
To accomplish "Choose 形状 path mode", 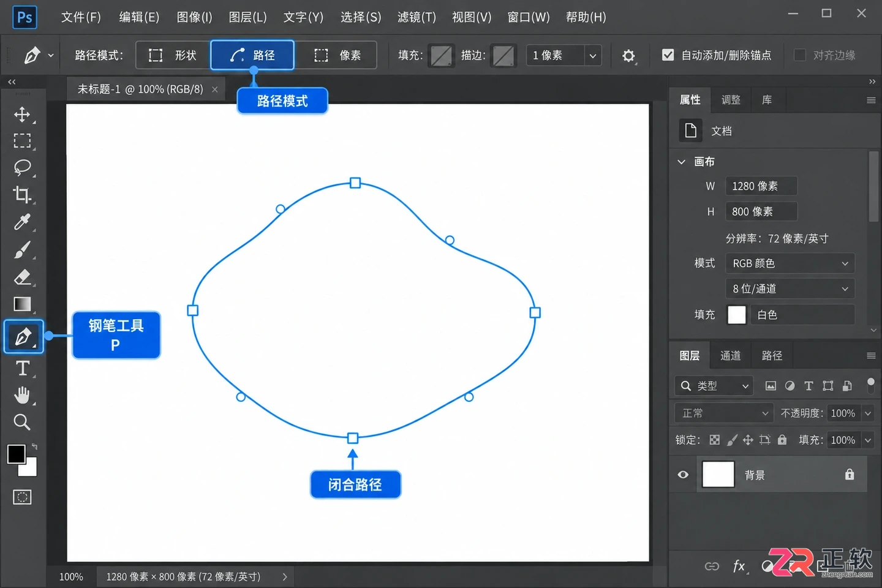I will pyautogui.click(x=173, y=55).
